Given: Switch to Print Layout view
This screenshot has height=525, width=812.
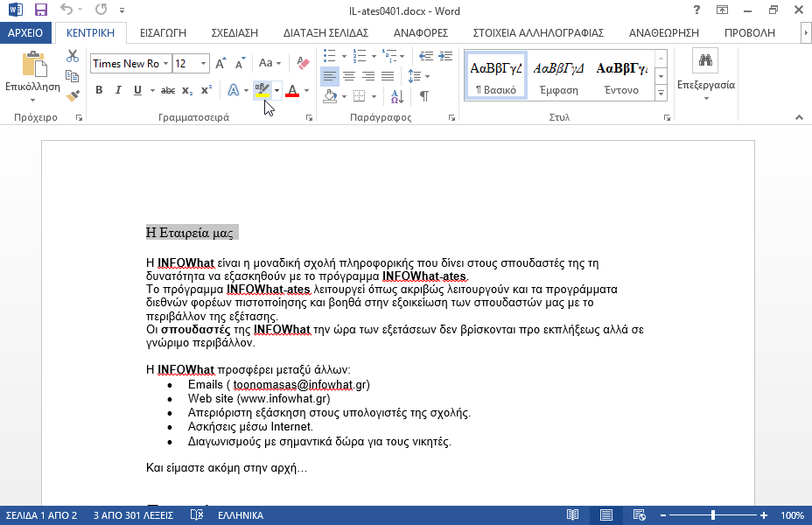Looking at the screenshot, I should [x=605, y=515].
